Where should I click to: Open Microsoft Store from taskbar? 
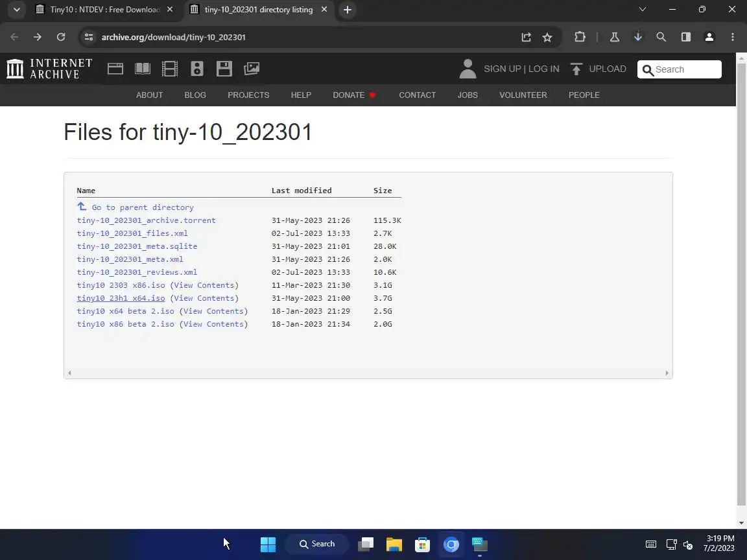click(x=423, y=544)
